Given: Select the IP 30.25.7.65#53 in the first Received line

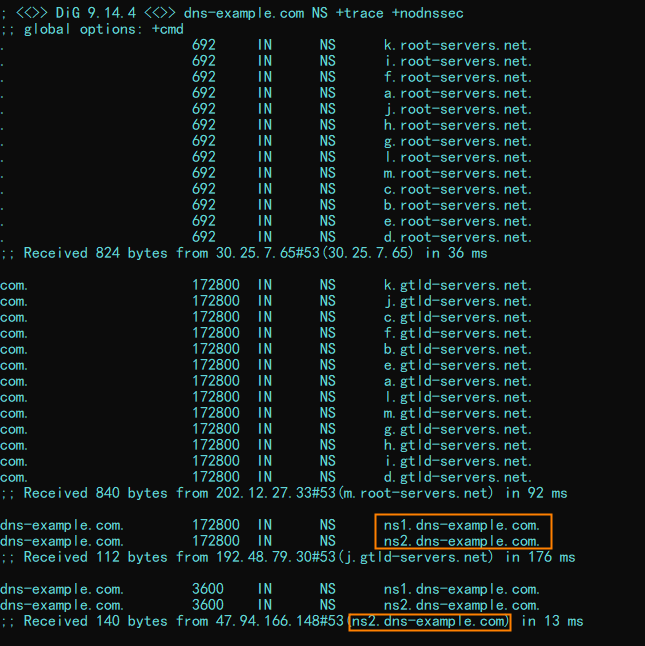Looking at the screenshot, I should point(268,253).
